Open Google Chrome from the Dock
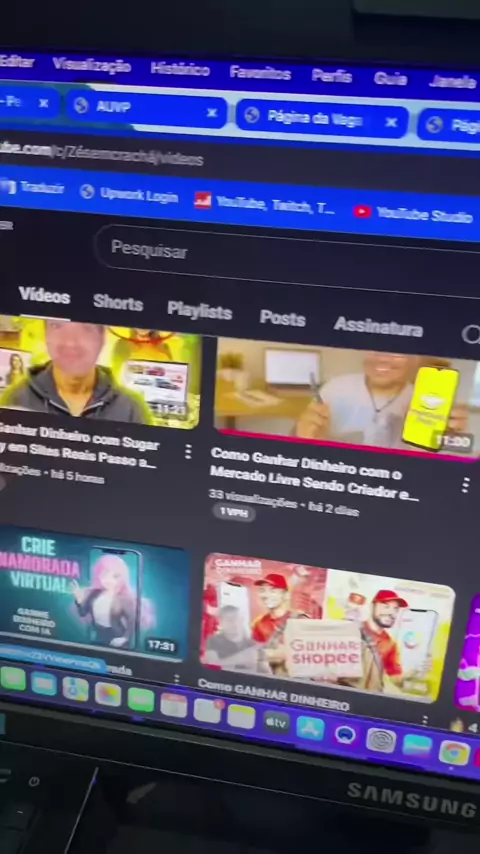The image size is (480, 854). click(454, 752)
